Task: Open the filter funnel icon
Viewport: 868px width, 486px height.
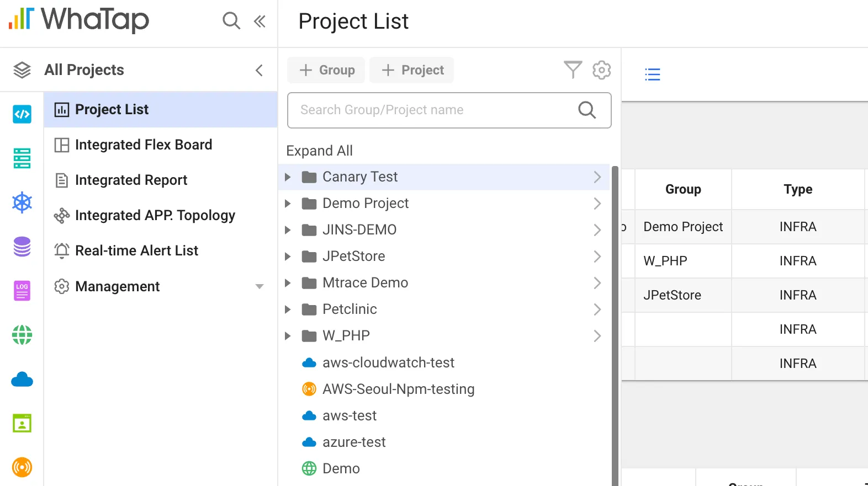Action: point(573,70)
